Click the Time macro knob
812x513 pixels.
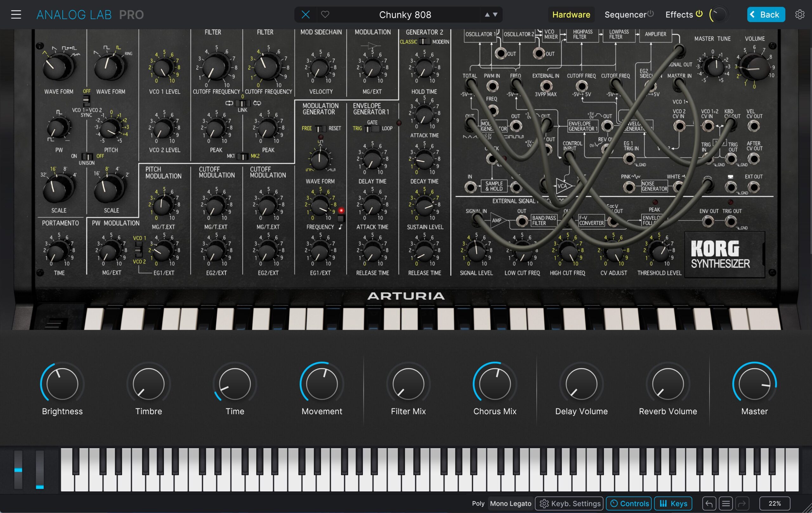pos(235,384)
